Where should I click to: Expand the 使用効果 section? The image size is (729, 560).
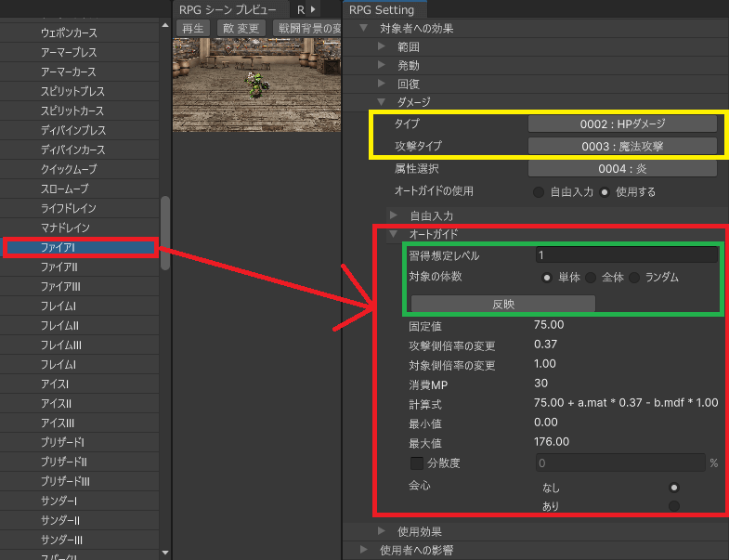[x=382, y=531]
